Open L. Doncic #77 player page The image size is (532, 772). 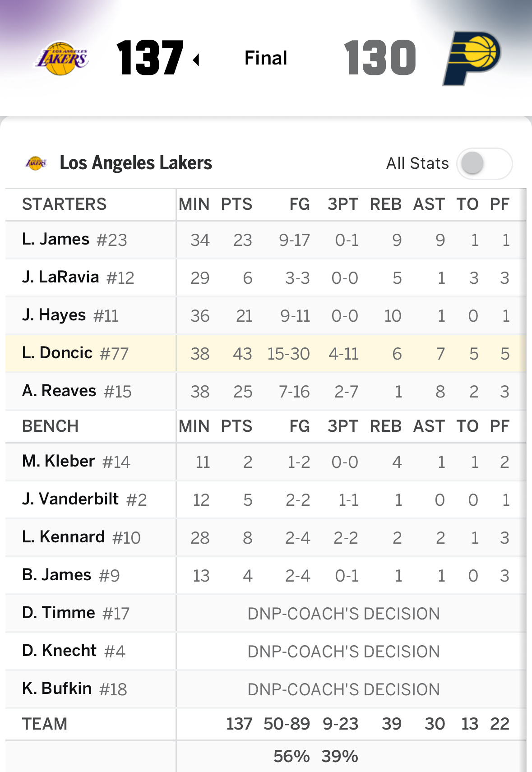75,353
